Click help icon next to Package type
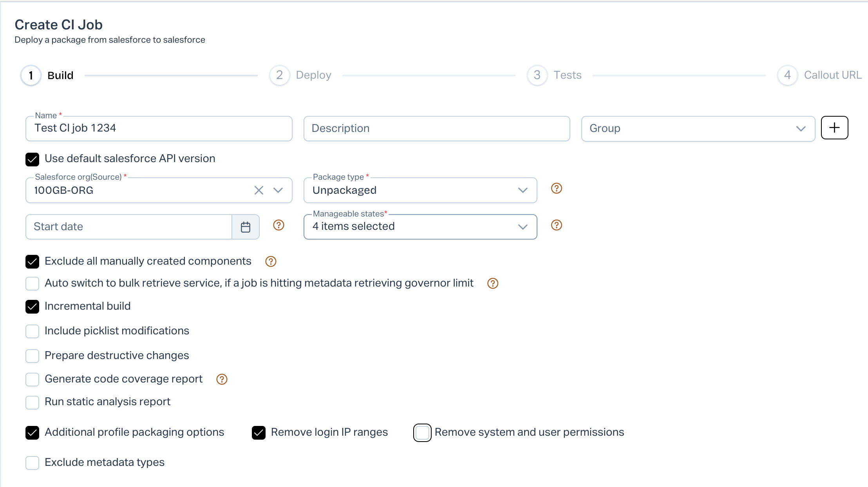The height and width of the screenshot is (487, 868). pos(556,189)
